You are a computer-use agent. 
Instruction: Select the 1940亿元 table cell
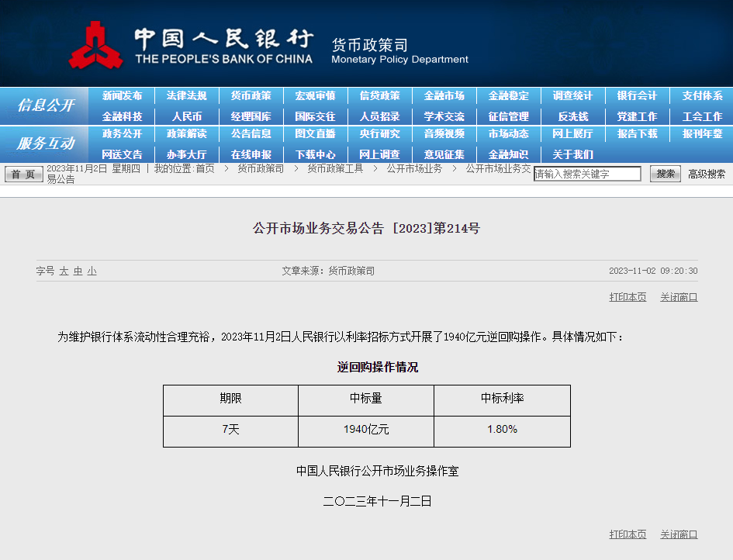(x=366, y=431)
